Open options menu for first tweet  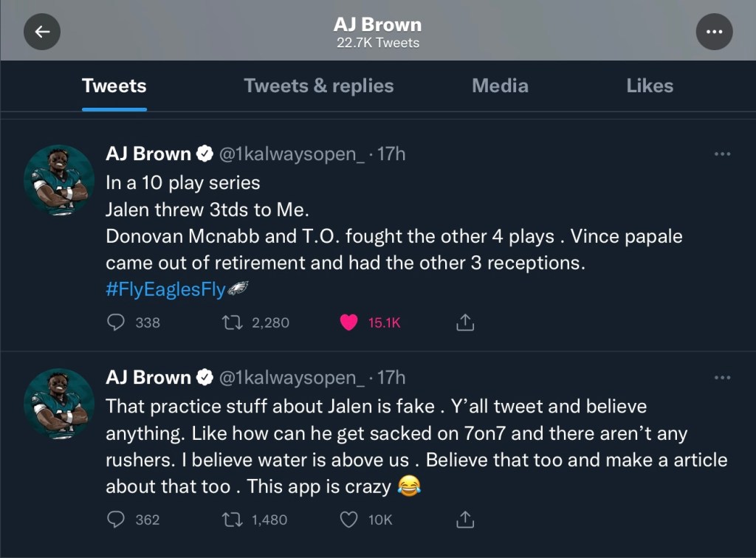pyautogui.click(x=722, y=154)
